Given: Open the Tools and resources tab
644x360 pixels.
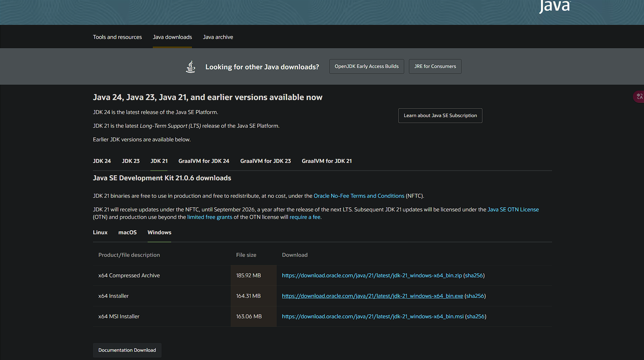Looking at the screenshot, I should click(117, 37).
